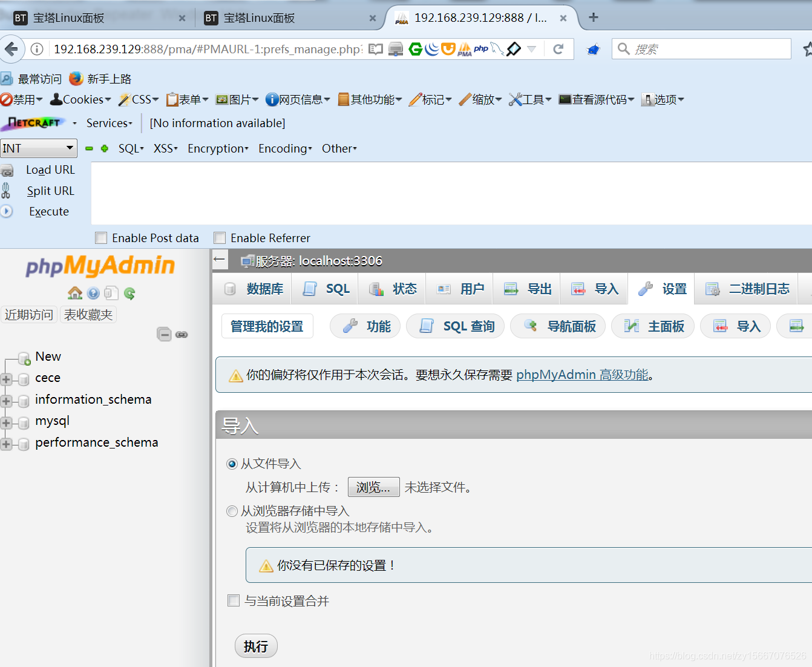This screenshot has width=812, height=667.
Task: Click the 执行 submit button
Action: pyautogui.click(x=256, y=646)
